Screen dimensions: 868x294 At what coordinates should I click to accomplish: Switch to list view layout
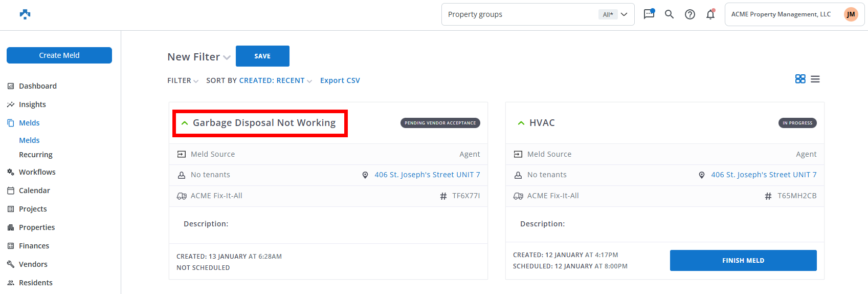[815, 79]
